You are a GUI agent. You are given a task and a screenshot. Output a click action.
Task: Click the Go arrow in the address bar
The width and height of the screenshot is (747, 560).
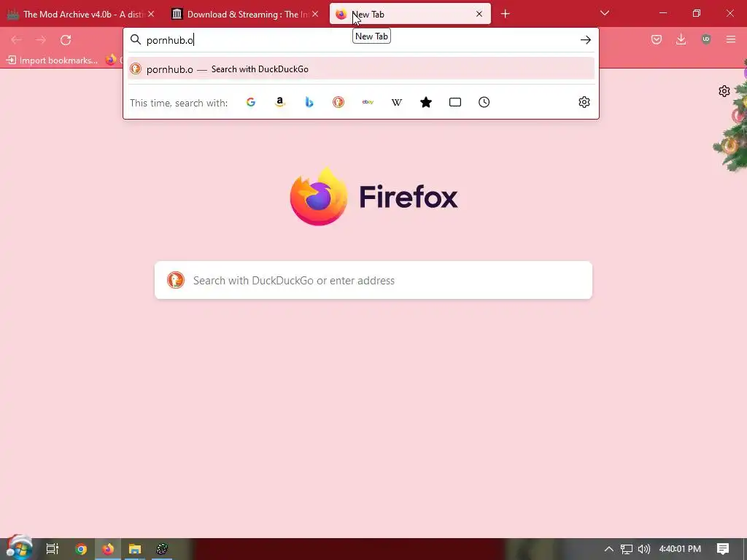pos(586,40)
